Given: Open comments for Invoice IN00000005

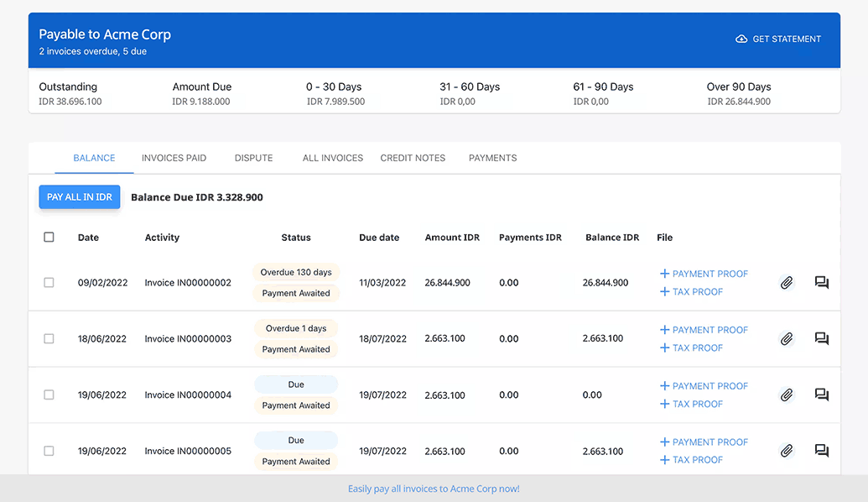Looking at the screenshot, I should 822,451.
